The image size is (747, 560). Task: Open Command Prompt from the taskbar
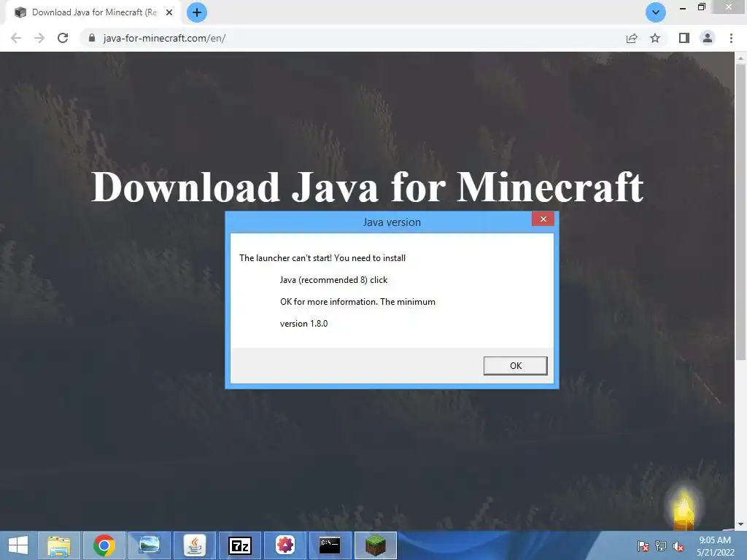[330, 545]
